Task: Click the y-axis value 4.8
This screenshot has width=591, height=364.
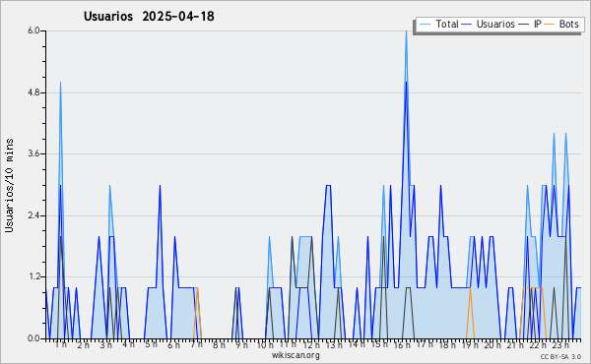Action: (33, 92)
